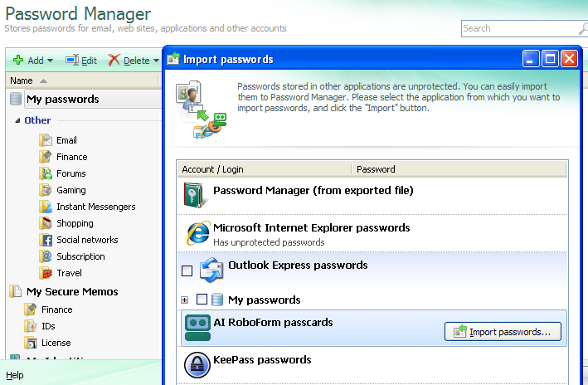588x385 pixels.
Task: Open the Help link
Action: (15, 375)
